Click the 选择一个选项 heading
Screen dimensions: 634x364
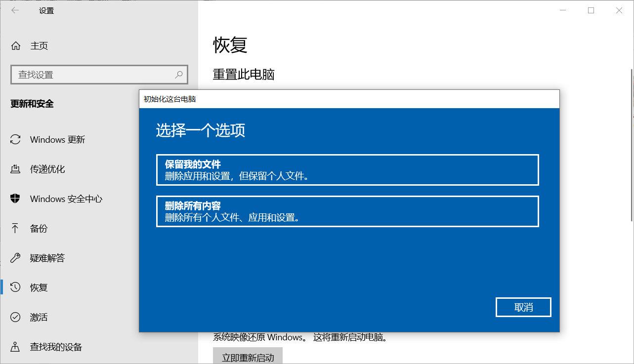click(x=201, y=131)
